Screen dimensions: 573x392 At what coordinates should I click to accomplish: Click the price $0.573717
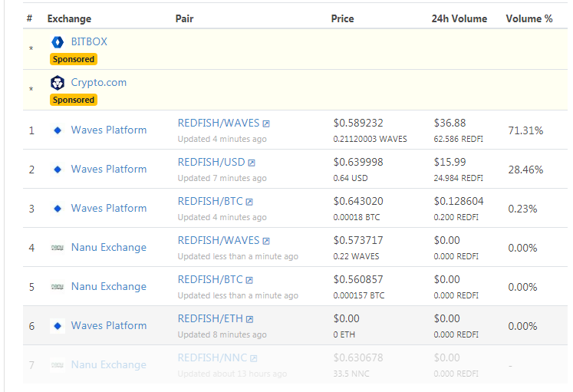[358, 240]
